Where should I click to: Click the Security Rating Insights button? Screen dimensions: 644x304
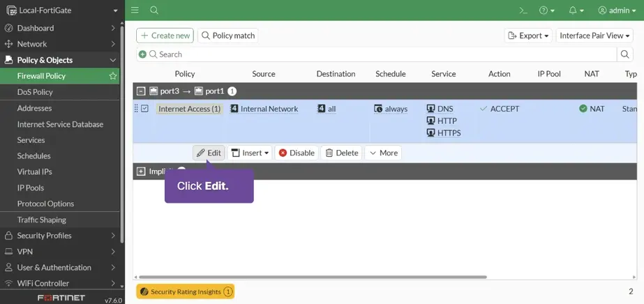[186, 291]
